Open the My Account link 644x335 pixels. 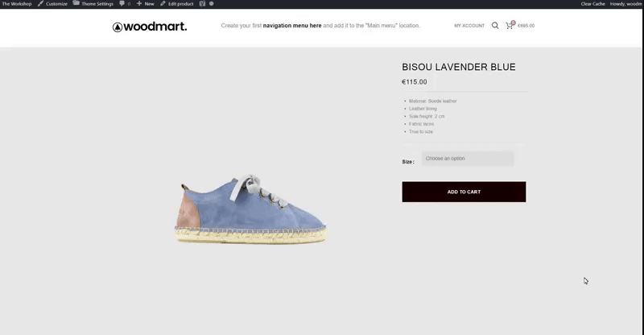[469, 26]
